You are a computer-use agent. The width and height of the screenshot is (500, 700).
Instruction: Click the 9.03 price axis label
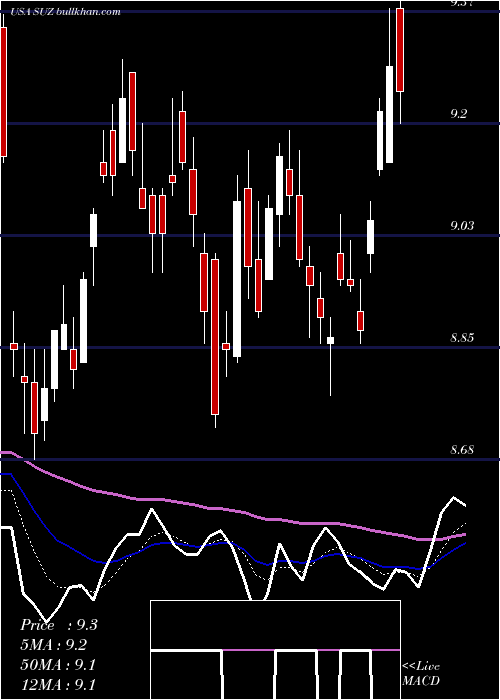[x=462, y=225]
